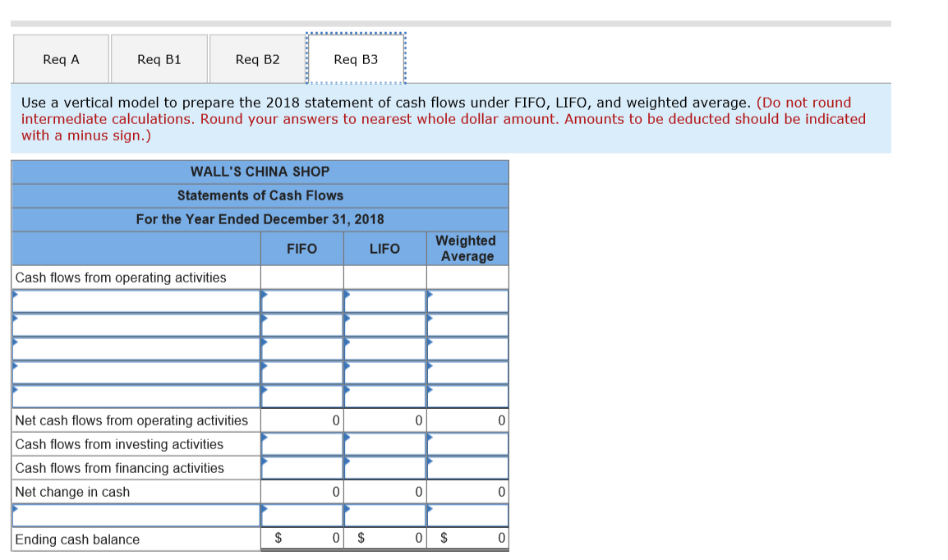The image size is (948, 560).
Task: Open fourth operating activities label dropdown
Action: coord(136,373)
